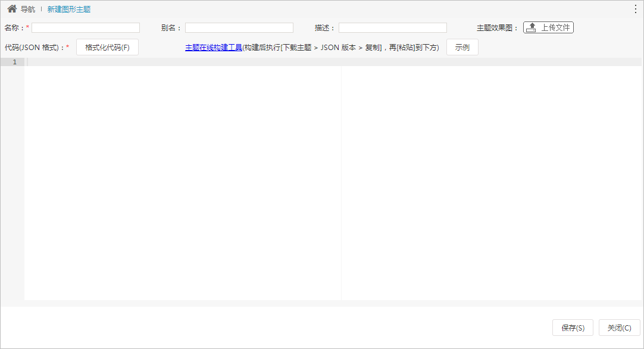This screenshot has width=644, height=349.
Task: Click the line number 1 gutter
Action: point(12,62)
